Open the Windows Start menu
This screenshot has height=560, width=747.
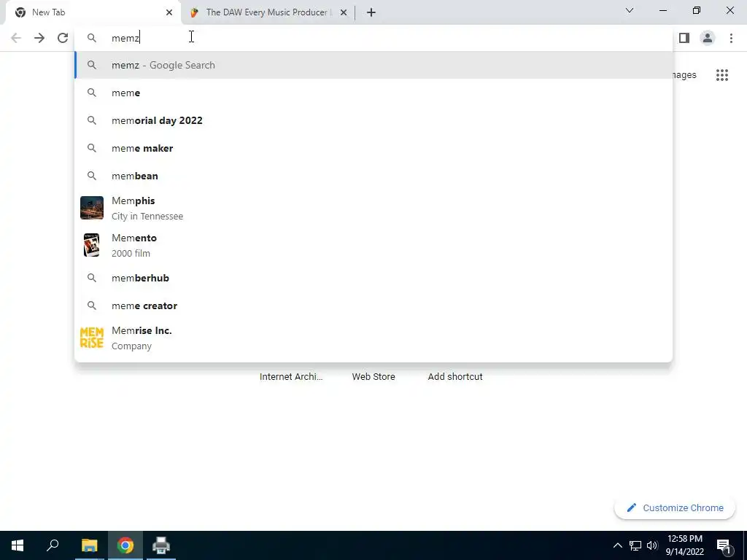coord(18,545)
